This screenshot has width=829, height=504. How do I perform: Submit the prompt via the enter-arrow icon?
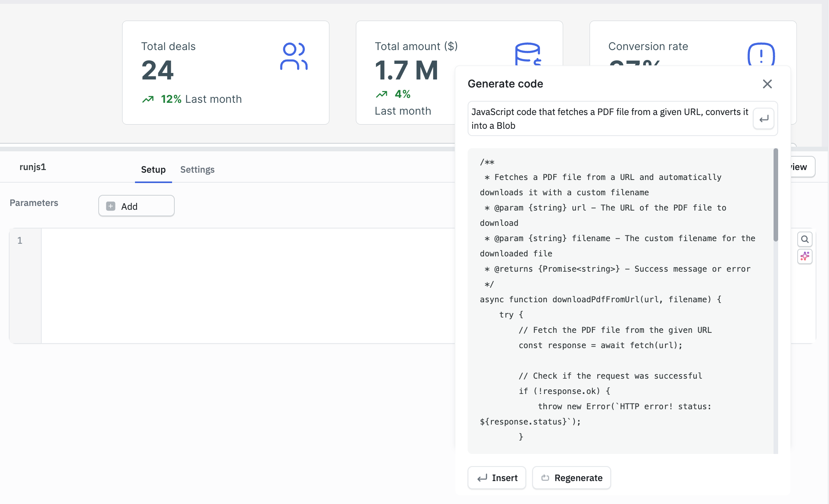[763, 119]
